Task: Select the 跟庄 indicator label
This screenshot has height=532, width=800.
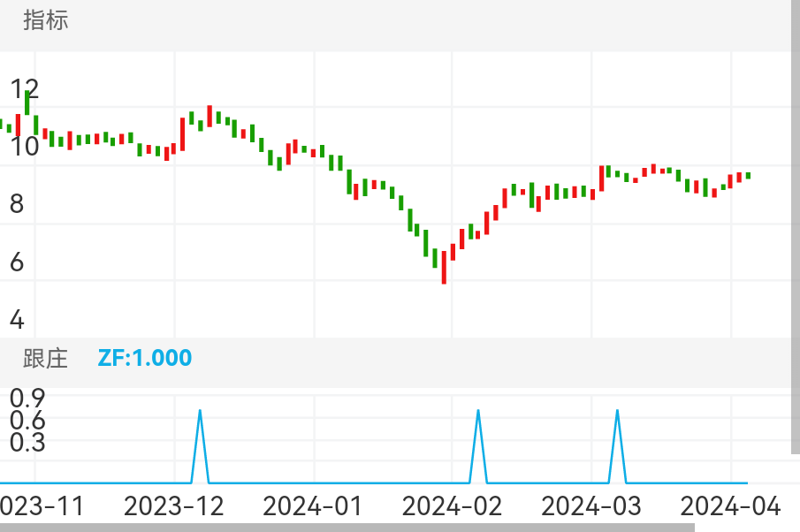Action: 45,358
